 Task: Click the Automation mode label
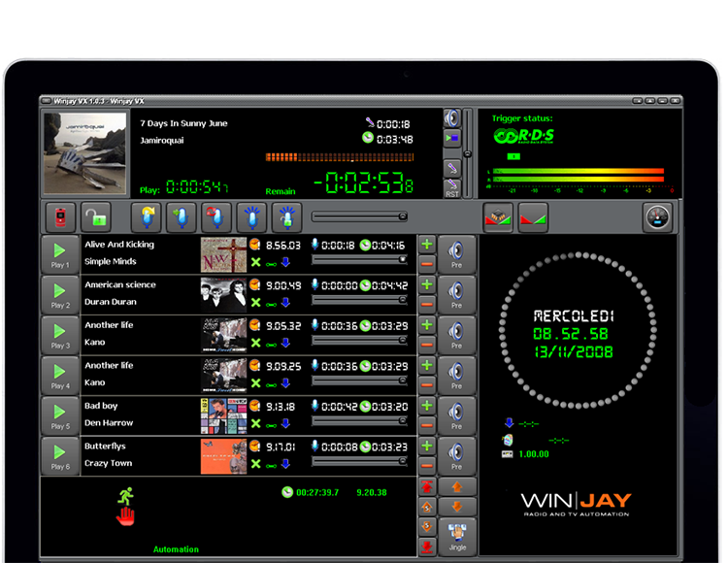176,549
